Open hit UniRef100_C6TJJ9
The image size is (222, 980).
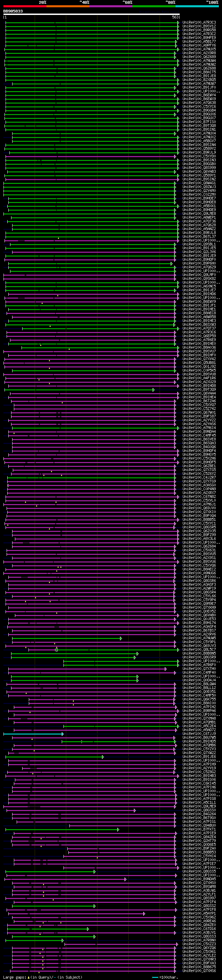point(199,734)
